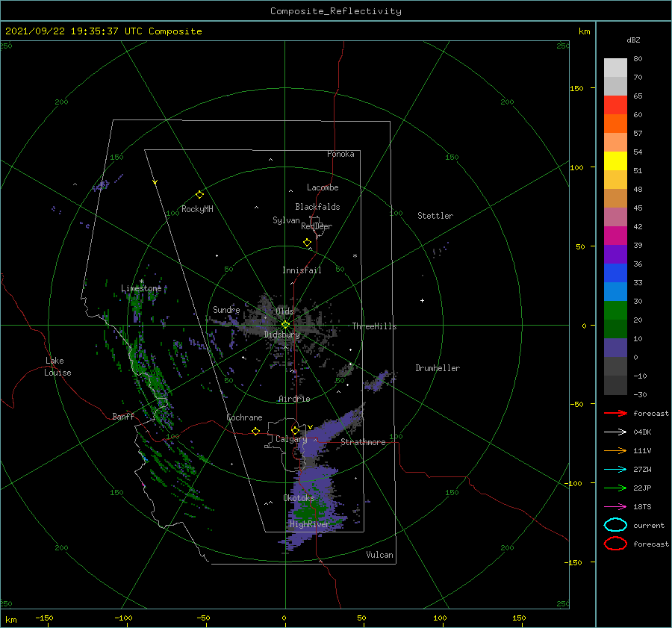Pick the green 30-20 dBZ color band
The image size is (672, 628).
pos(615,311)
